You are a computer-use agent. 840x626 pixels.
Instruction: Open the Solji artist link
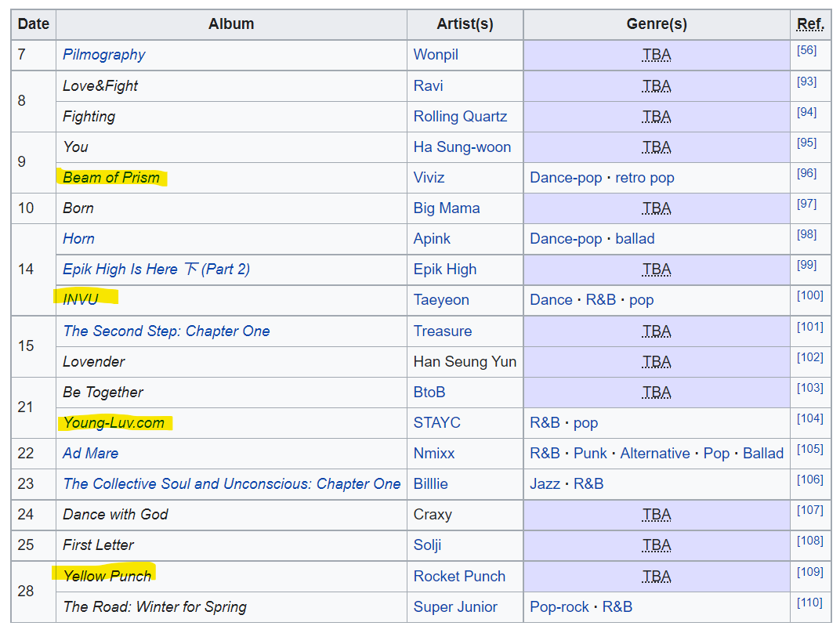(427, 545)
